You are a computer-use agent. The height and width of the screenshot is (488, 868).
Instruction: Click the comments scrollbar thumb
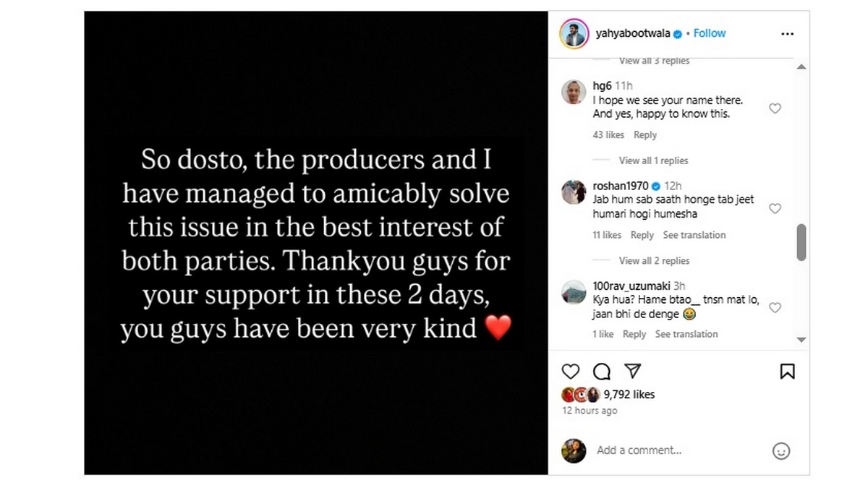pos(801,242)
